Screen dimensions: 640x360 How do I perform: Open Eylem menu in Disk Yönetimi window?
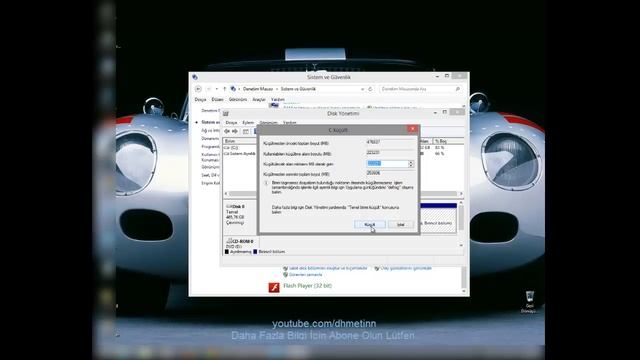pyautogui.click(x=248, y=122)
